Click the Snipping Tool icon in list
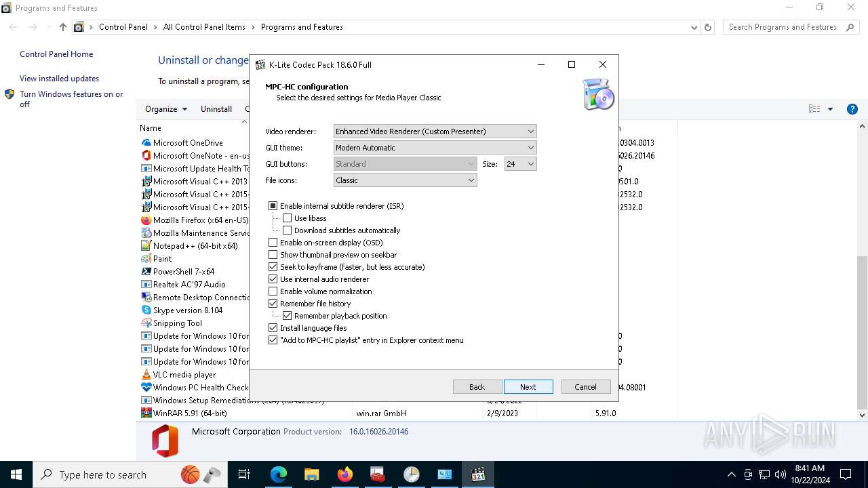 pyautogui.click(x=146, y=323)
